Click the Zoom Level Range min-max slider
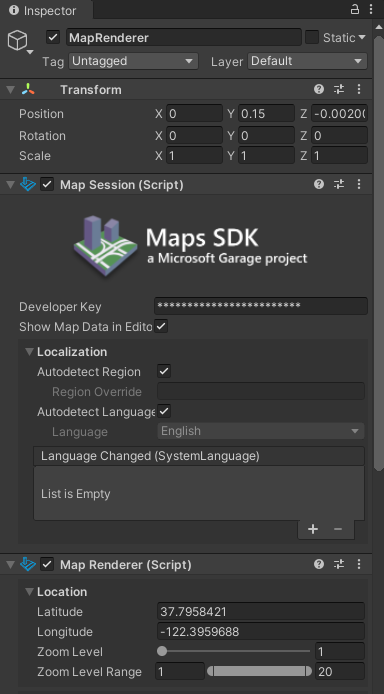Viewport: 384px width, 694px height. [259, 671]
